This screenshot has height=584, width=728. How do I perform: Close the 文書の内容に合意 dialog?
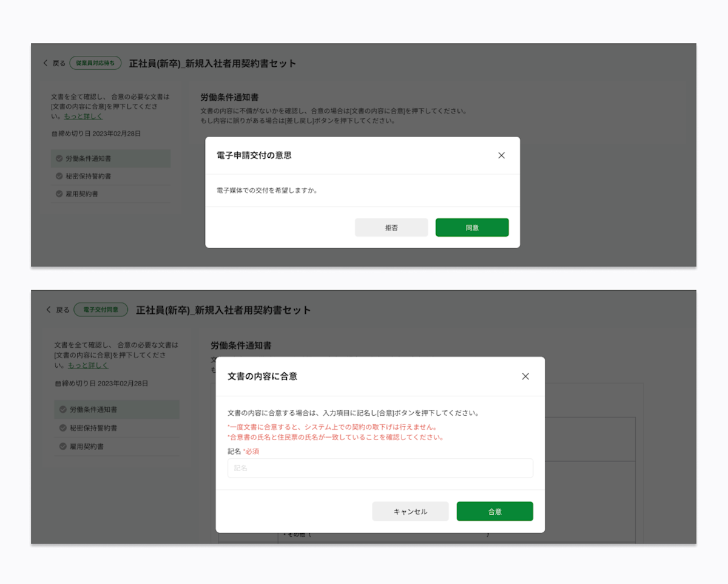point(525,376)
